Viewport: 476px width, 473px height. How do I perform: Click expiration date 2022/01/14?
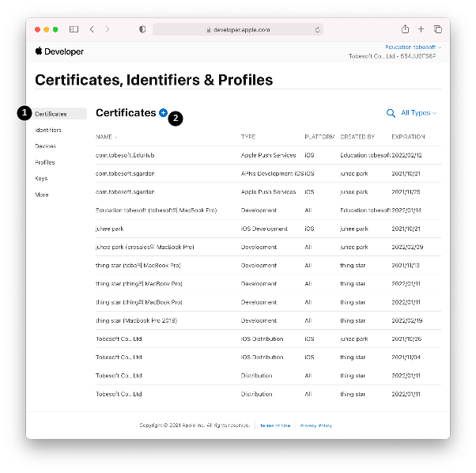tap(406, 210)
